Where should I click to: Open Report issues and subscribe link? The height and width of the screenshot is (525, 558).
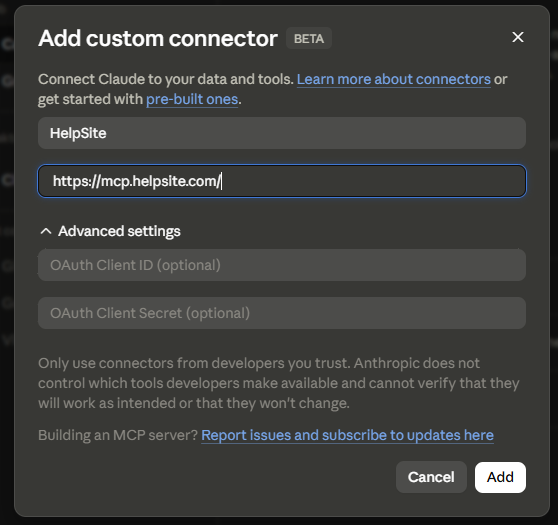[x=347, y=435]
